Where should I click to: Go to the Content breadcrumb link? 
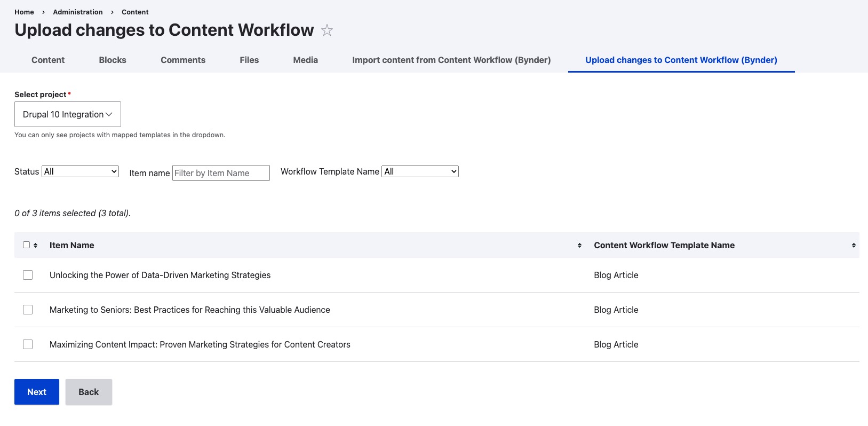[135, 12]
